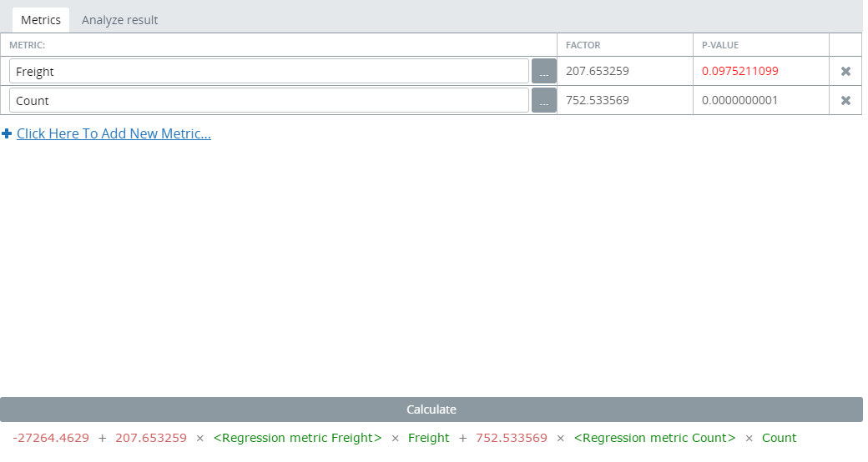
Task: Click the FACTOR column header
Action: point(583,45)
